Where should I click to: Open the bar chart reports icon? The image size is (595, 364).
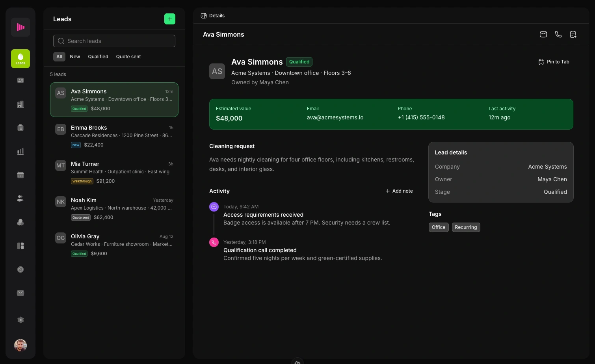[20, 151]
